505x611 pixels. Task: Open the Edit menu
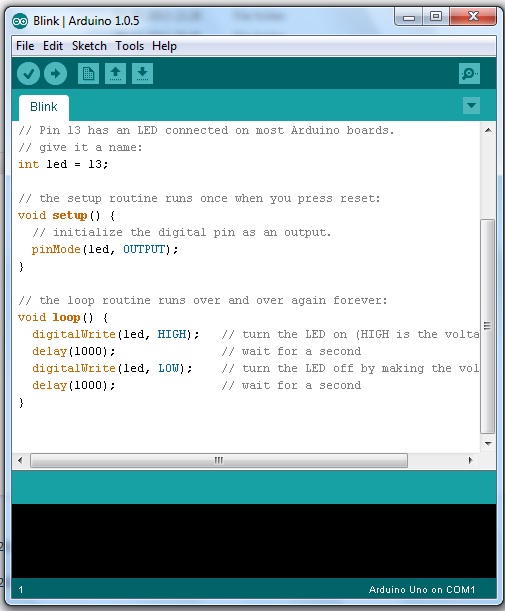tap(53, 46)
